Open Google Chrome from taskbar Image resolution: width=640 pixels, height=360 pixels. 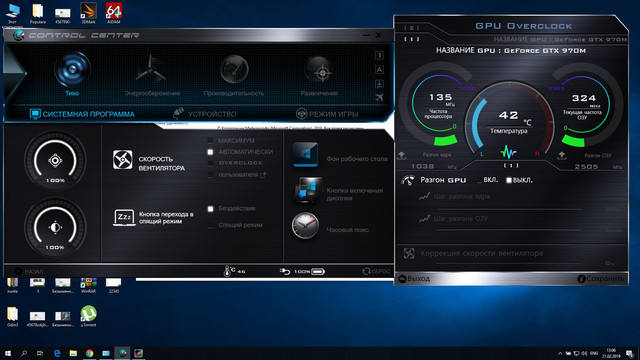[x=89, y=353]
